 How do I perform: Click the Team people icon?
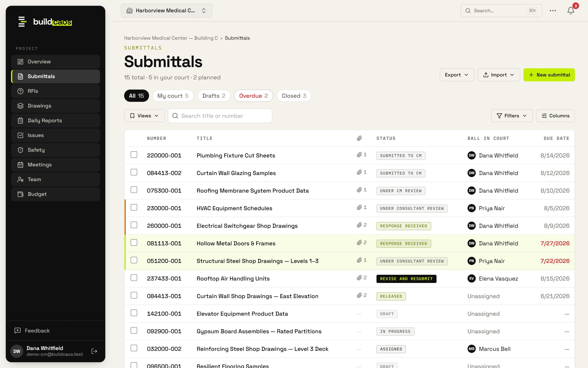click(x=20, y=179)
